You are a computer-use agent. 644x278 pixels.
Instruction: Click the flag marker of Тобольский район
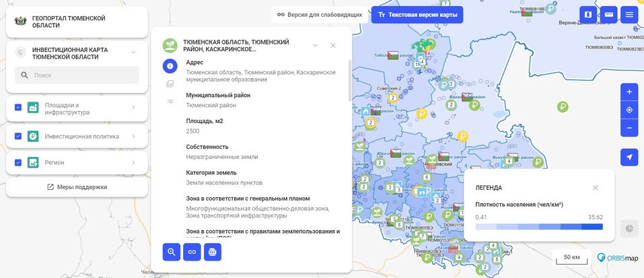[392, 55]
